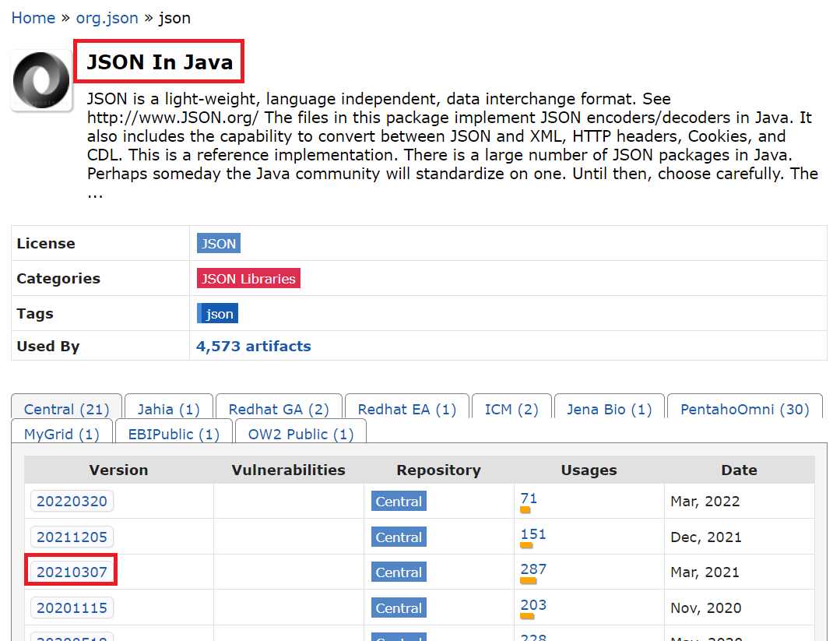Click Central badge in 20220320 row
The image size is (840, 641).
[399, 501]
